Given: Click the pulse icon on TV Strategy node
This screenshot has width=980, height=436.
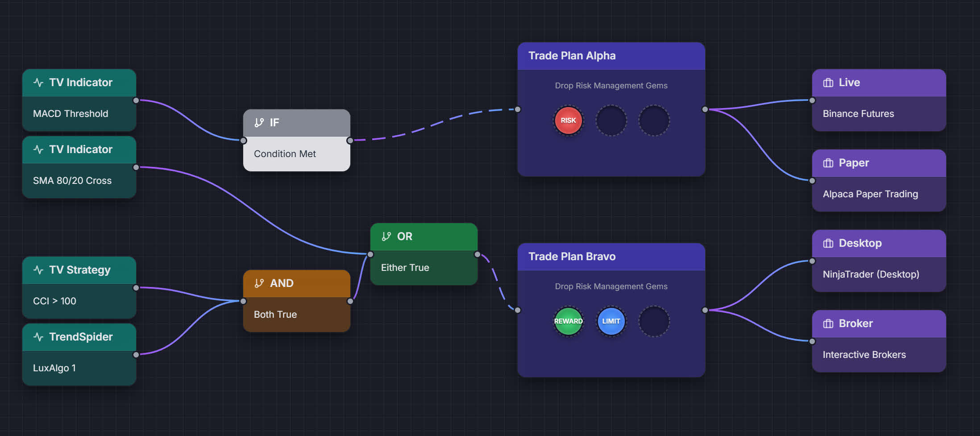Looking at the screenshot, I should (38, 270).
